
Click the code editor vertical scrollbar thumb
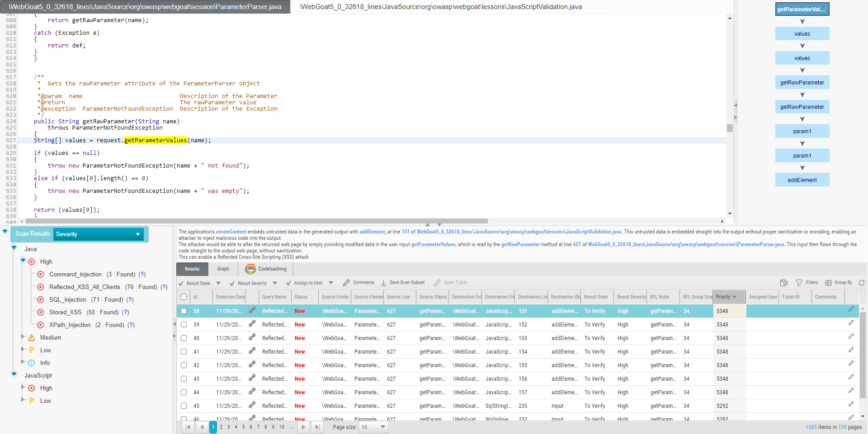point(730,128)
